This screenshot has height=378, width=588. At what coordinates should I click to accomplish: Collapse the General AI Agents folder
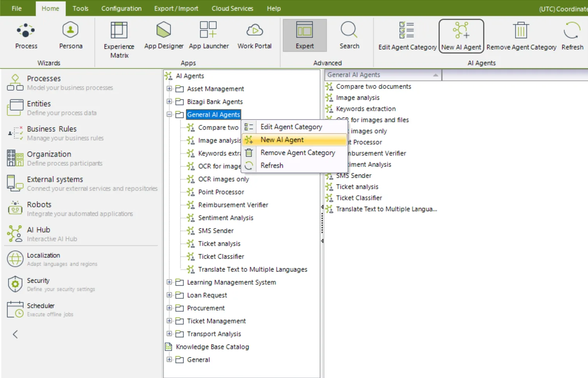(169, 115)
